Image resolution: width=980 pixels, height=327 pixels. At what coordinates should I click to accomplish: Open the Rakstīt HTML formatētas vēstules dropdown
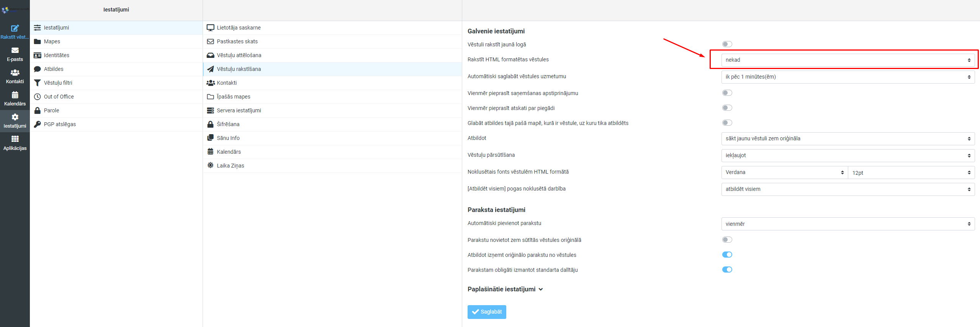(x=847, y=60)
